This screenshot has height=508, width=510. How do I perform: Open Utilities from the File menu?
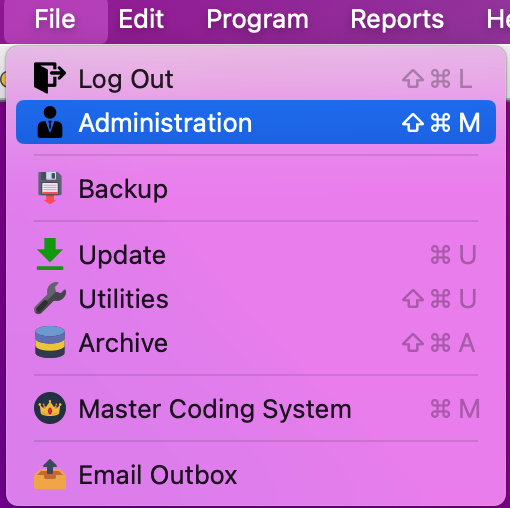pyautogui.click(x=256, y=298)
